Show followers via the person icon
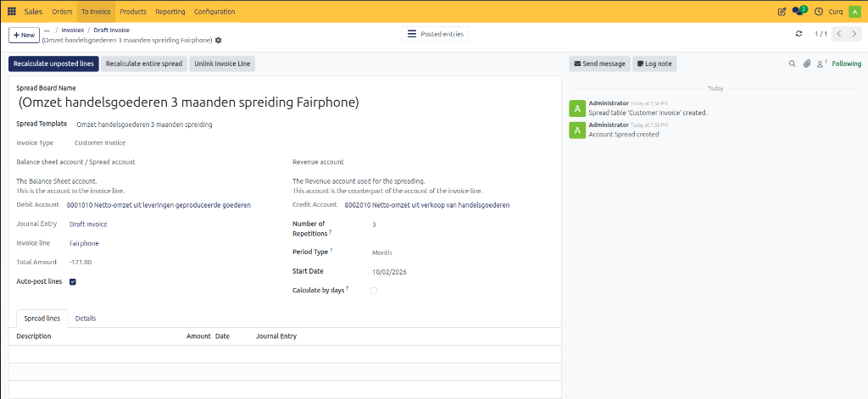 [x=822, y=64]
